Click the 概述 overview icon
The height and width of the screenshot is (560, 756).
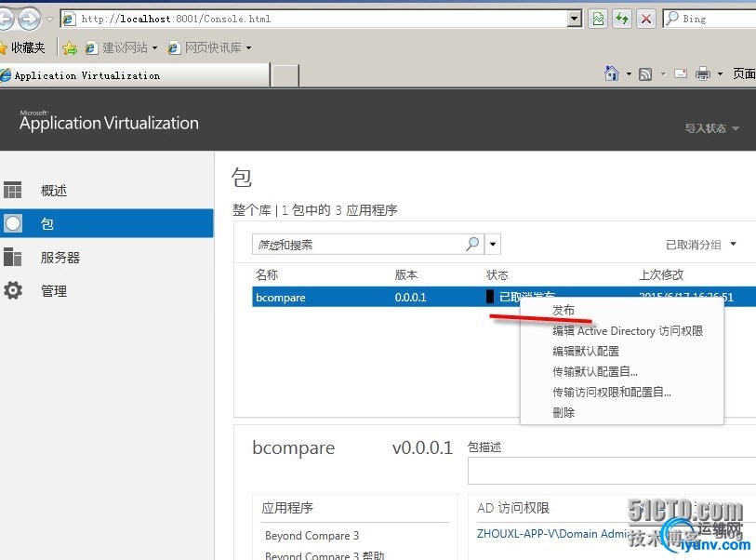(x=12, y=190)
